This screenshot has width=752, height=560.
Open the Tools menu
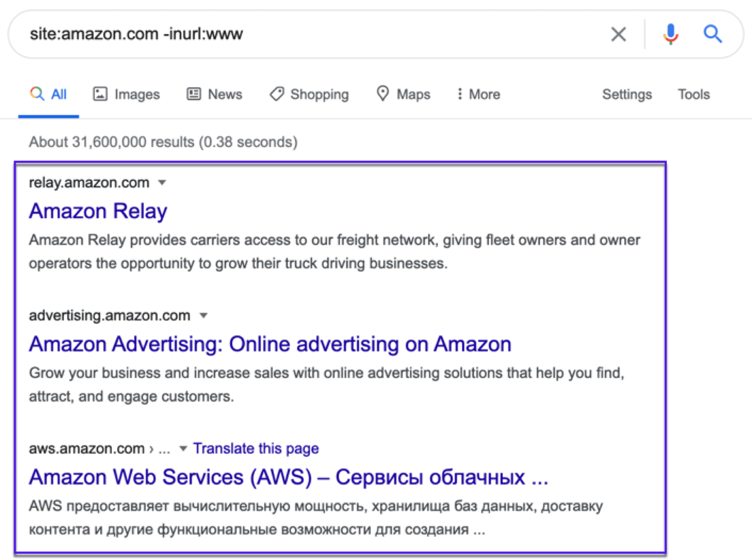(693, 94)
